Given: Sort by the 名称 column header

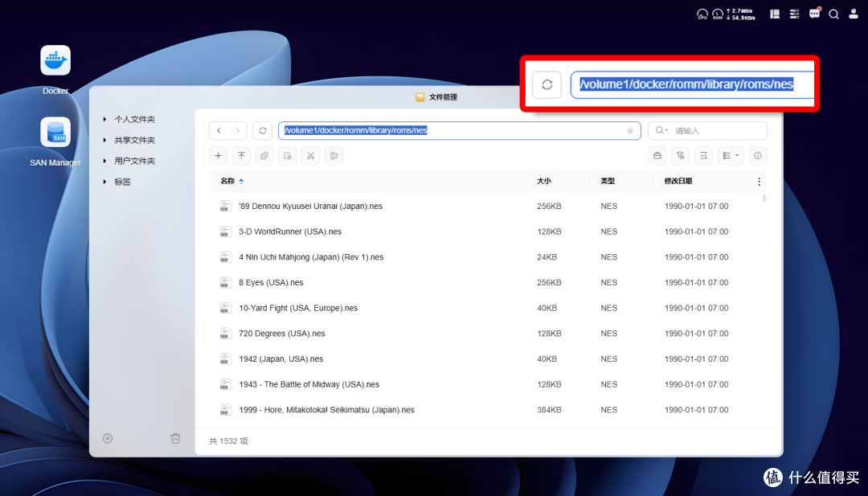Looking at the screenshot, I should point(227,181).
